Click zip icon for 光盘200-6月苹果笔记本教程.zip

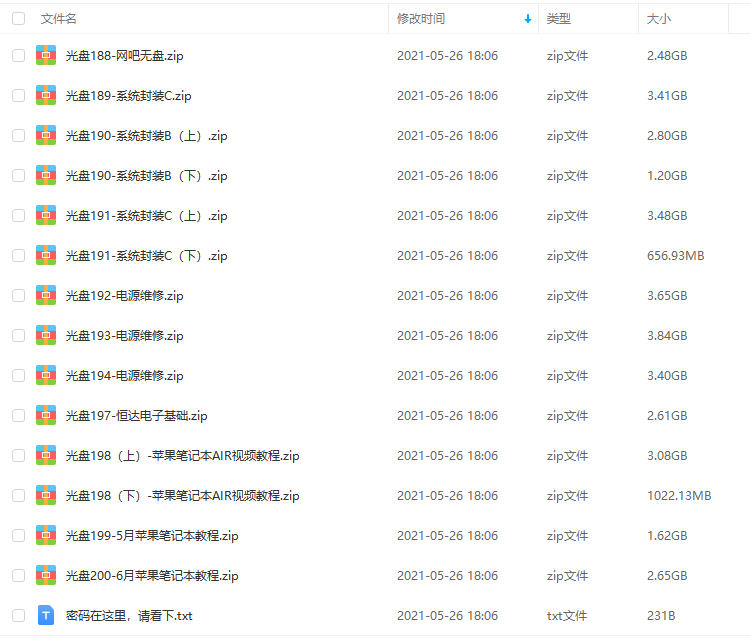pyautogui.click(x=46, y=576)
